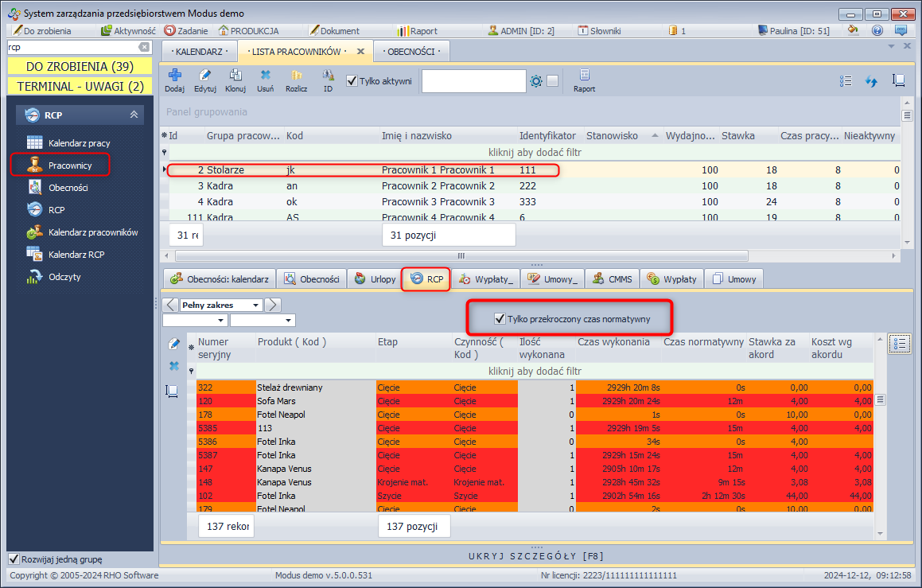This screenshot has width=922, height=588.
Task: Click the search field next to Tylko aktywni
Action: (x=473, y=81)
